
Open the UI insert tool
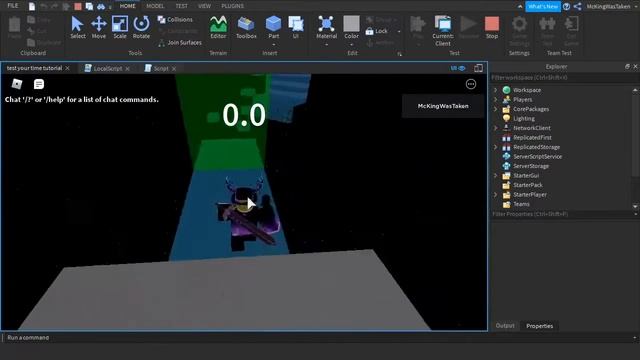(296, 27)
